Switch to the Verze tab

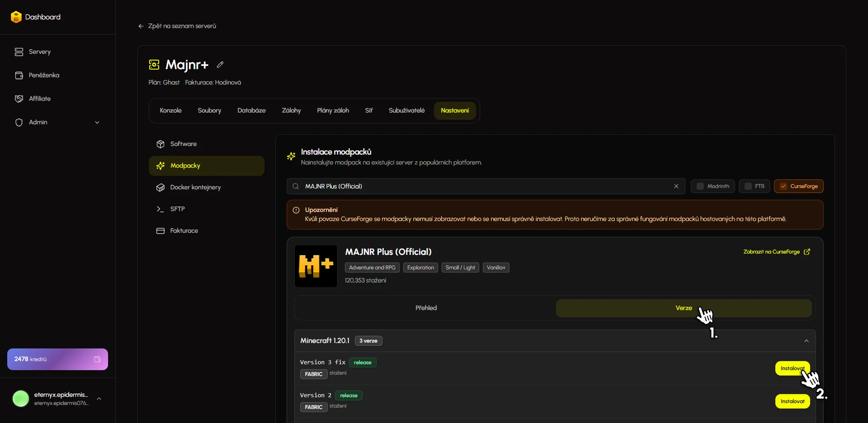684,308
